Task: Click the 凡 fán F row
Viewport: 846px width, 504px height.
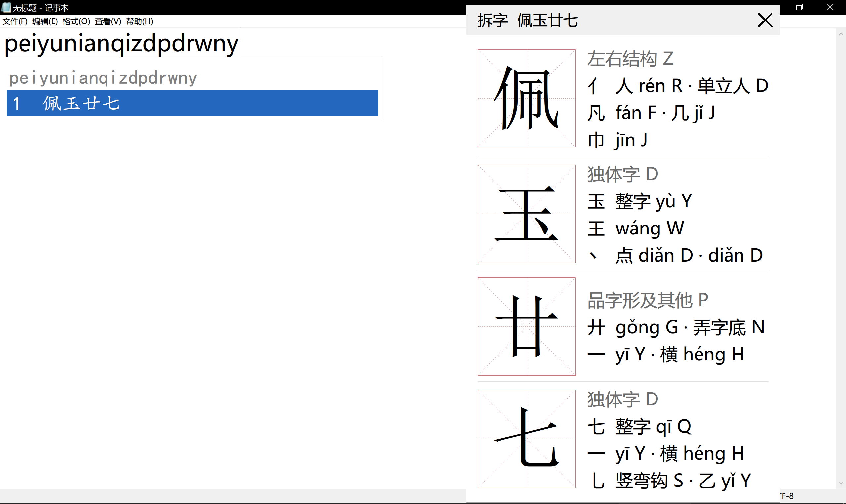Action: click(651, 113)
